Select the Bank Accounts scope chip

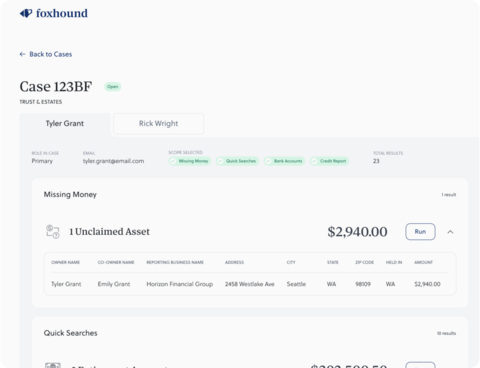coord(284,161)
